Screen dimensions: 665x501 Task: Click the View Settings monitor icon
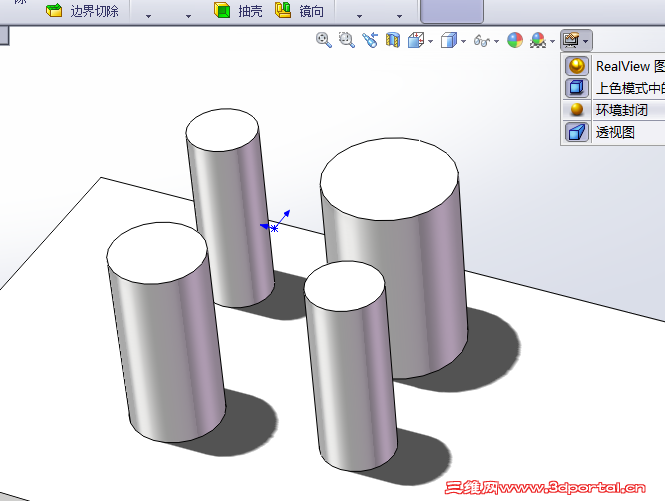(571, 40)
